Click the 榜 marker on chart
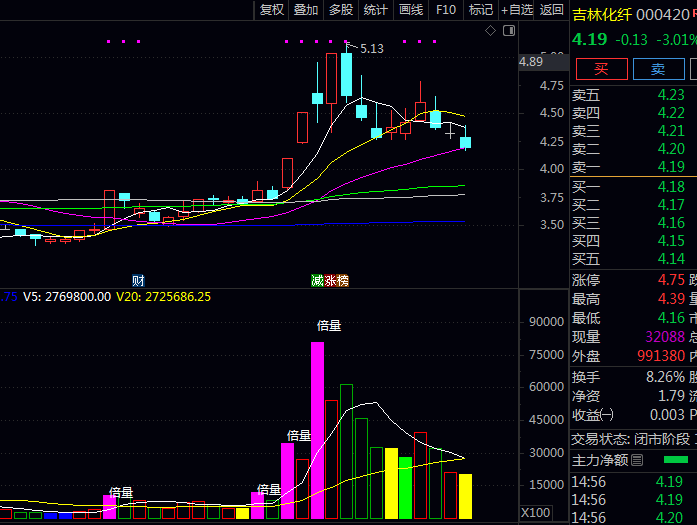 (x=343, y=281)
